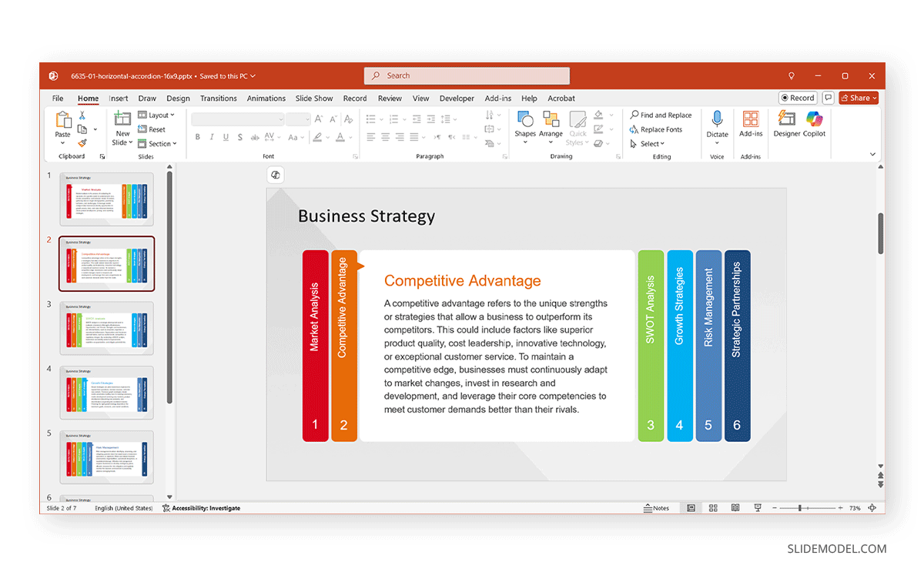
Task: Adjust the zoom slider in status bar
Action: pos(800,508)
